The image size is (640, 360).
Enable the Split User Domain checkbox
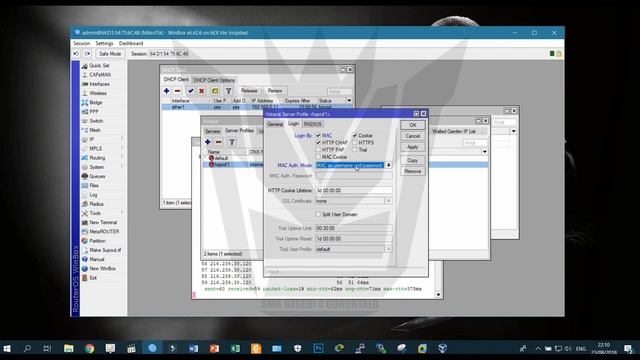[x=318, y=214]
